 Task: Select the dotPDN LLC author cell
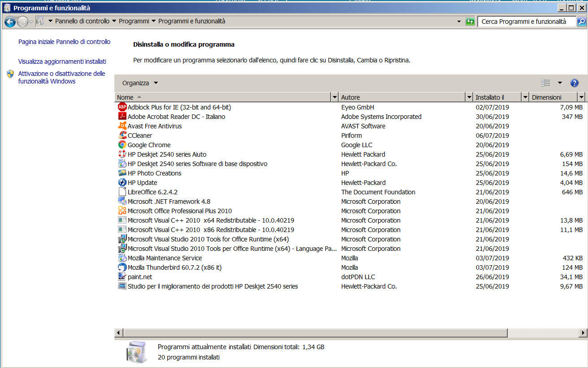coord(358,277)
